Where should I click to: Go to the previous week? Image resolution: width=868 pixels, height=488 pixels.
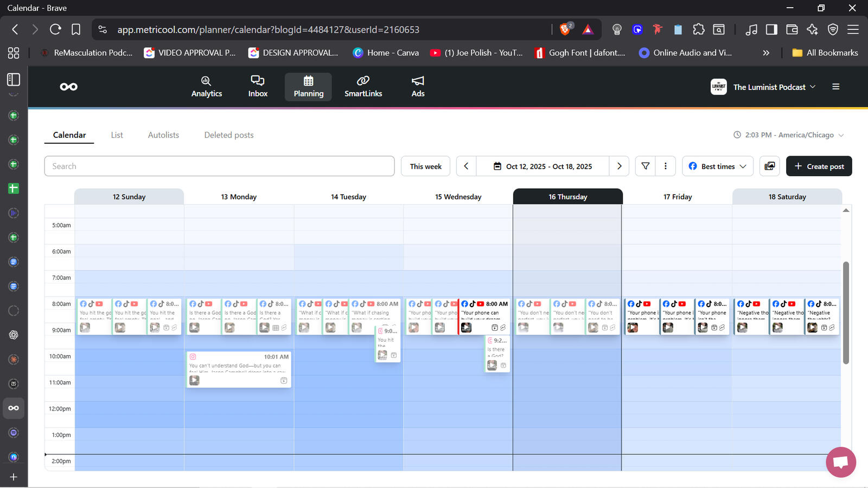(466, 166)
